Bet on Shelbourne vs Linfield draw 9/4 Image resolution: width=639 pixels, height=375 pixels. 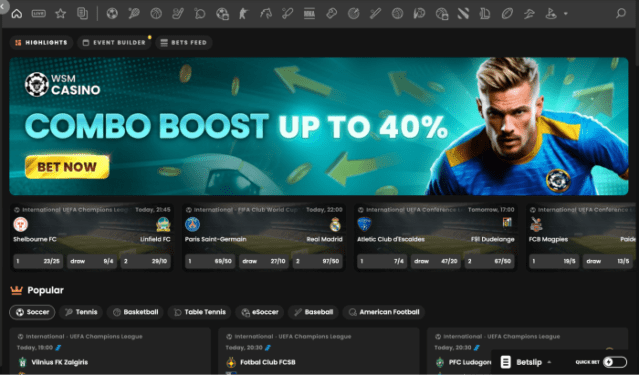(92, 261)
